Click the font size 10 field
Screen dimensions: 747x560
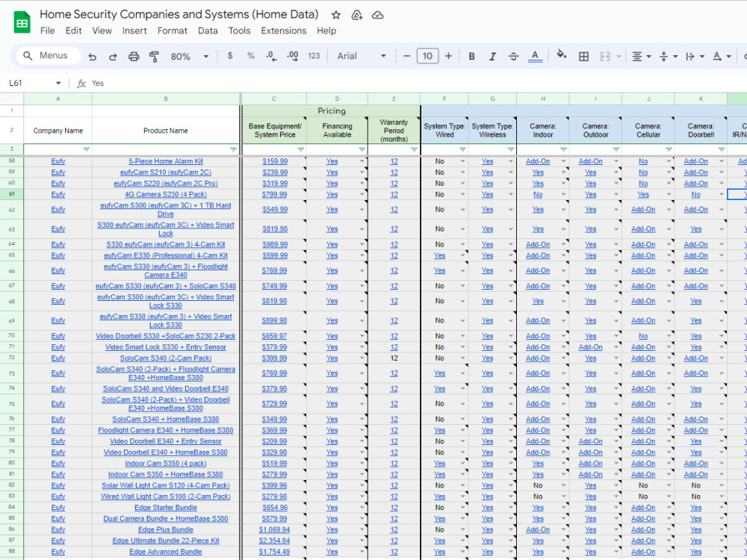pos(427,56)
